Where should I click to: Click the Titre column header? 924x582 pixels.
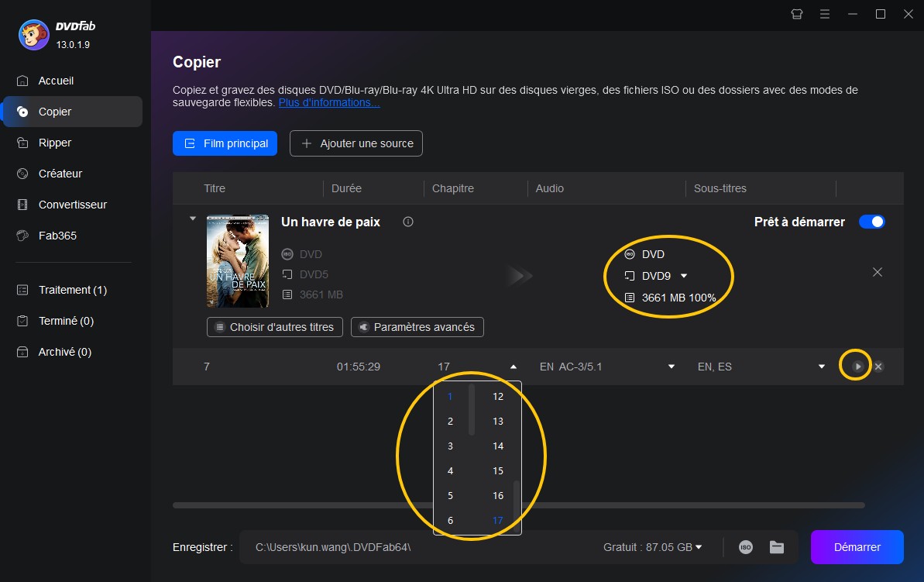tap(215, 188)
